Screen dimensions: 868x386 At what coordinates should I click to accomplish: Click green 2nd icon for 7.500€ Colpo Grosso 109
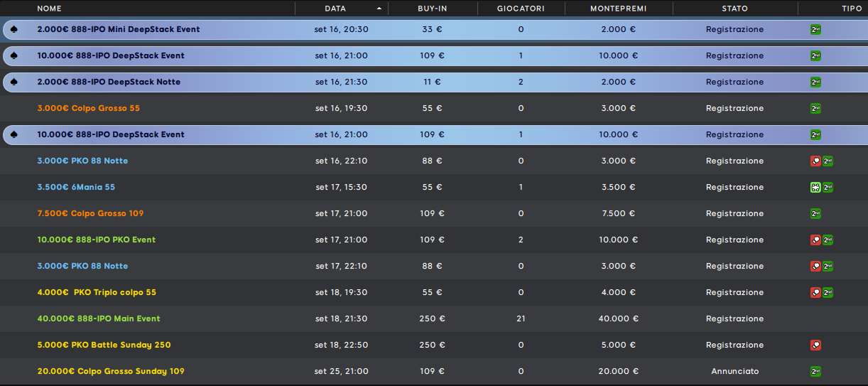(815, 214)
